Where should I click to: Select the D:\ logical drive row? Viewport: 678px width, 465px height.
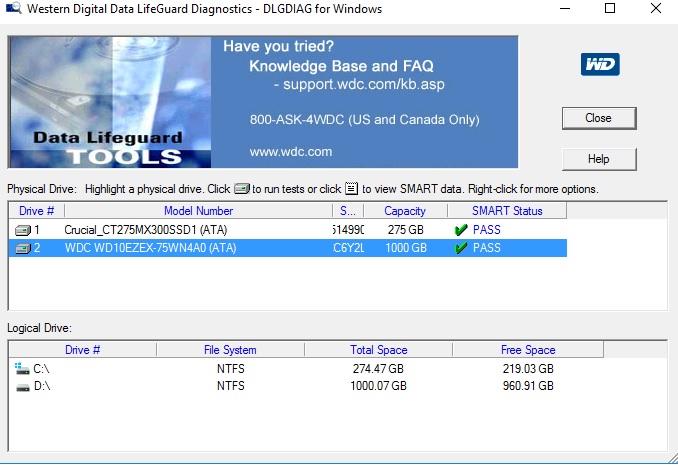pos(306,386)
